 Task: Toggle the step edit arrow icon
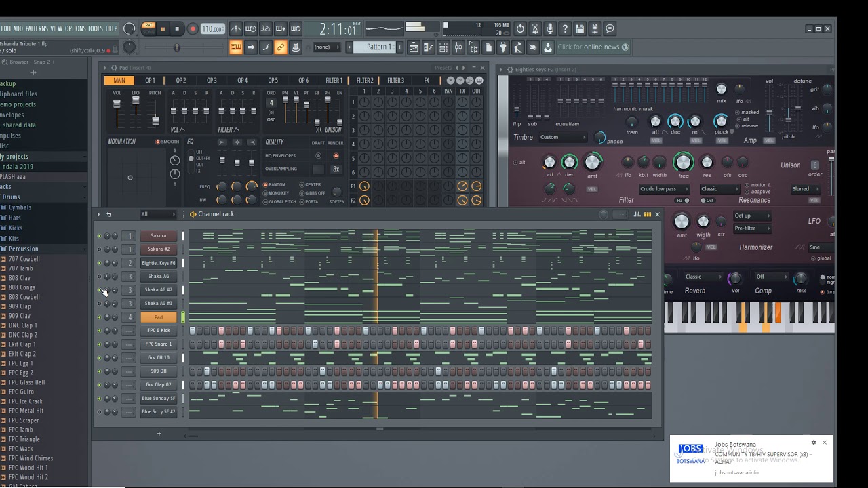(x=251, y=47)
